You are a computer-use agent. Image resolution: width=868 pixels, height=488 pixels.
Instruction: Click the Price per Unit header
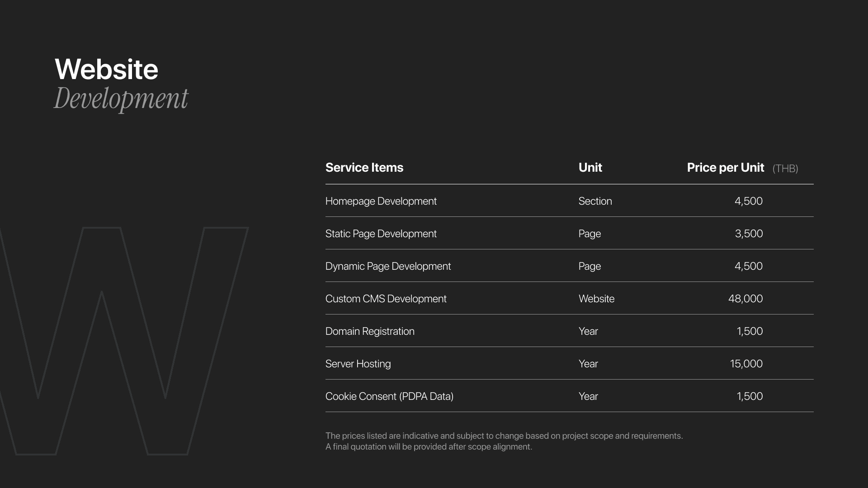point(725,168)
